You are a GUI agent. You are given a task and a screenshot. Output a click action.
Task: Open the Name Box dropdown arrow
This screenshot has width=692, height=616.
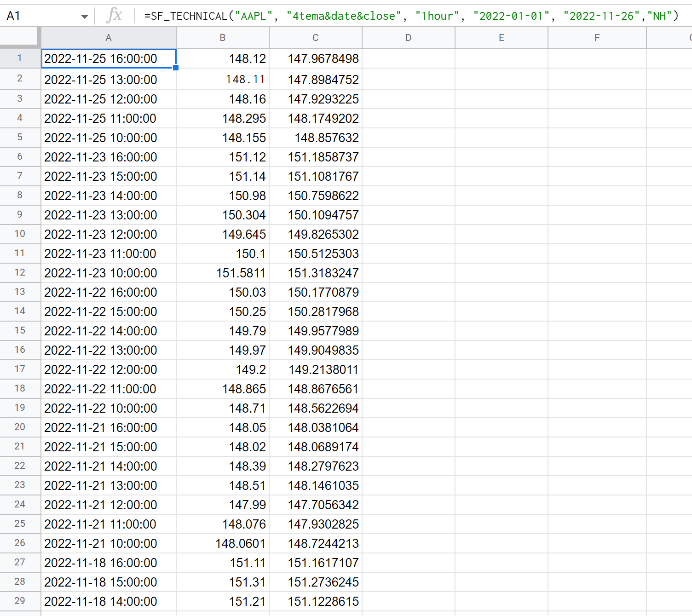(x=84, y=17)
